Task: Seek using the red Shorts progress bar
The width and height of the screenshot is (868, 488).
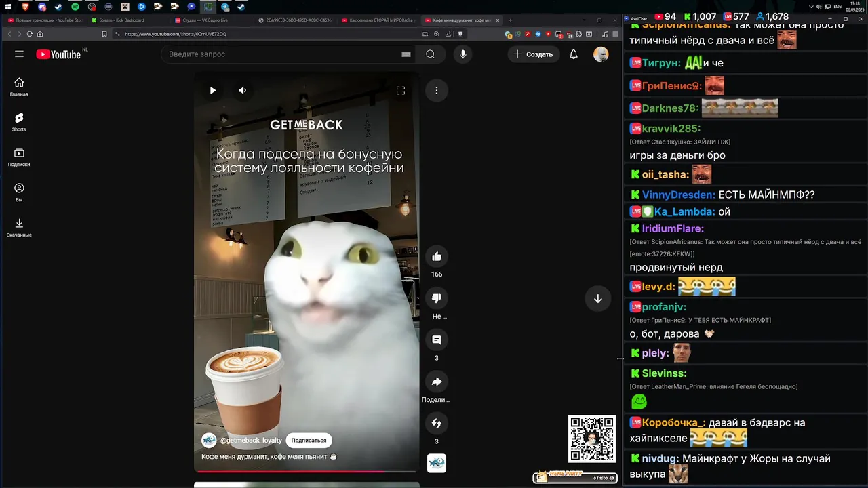Action: click(307, 471)
